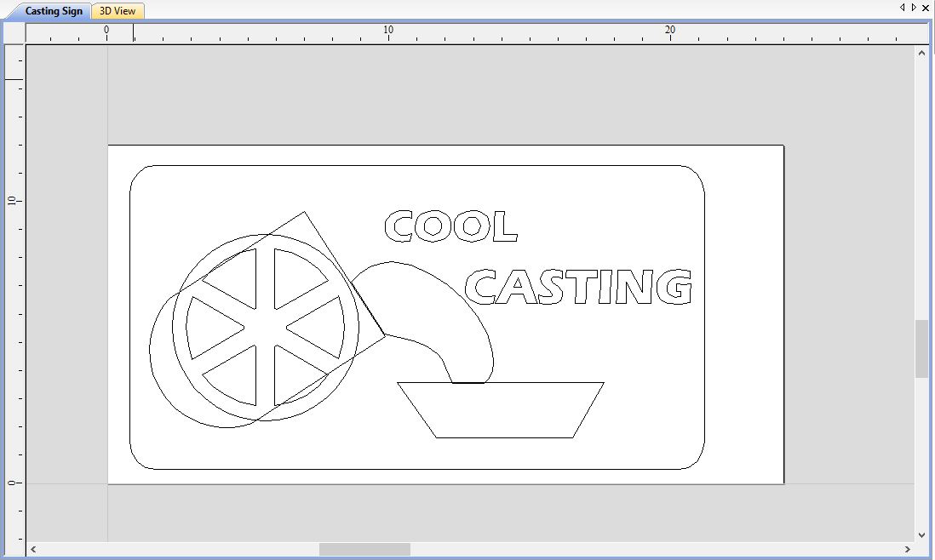Select the trapezoid mold shape vector
The width and height of the screenshot is (935, 560).
pyautogui.click(x=501, y=410)
